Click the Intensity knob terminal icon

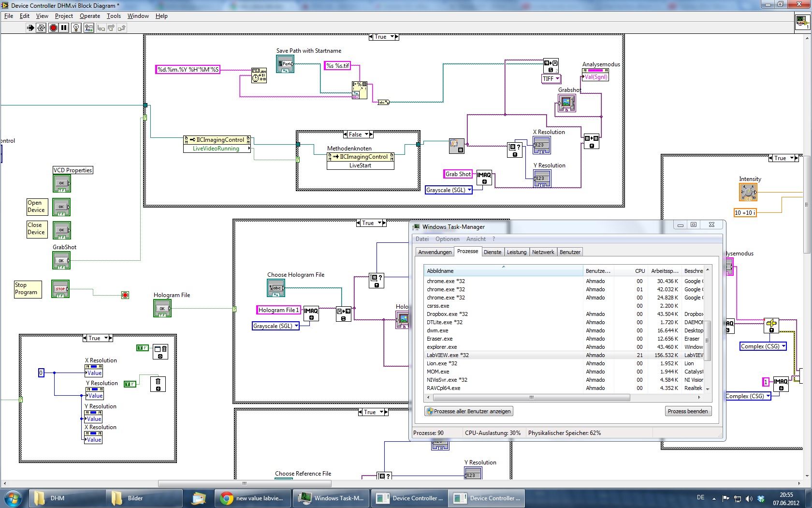[748, 192]
